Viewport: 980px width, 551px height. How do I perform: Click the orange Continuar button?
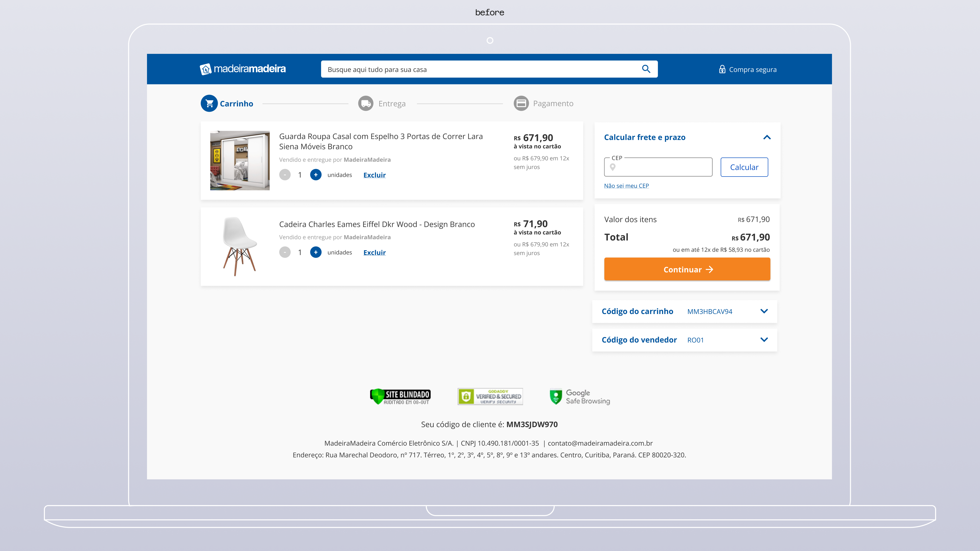pyautogui.click(x=687, y=269)
